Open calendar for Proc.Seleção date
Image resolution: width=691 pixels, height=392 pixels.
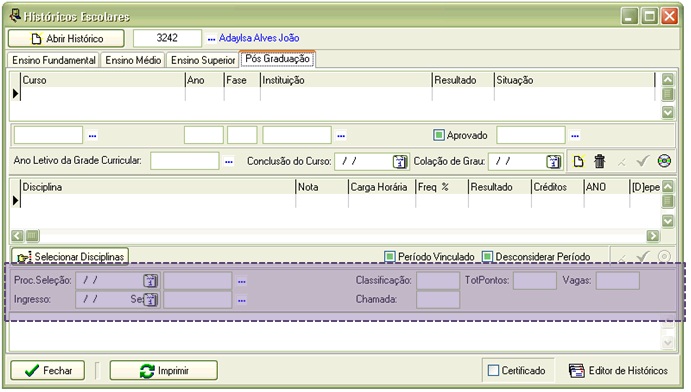pos(150,281)
